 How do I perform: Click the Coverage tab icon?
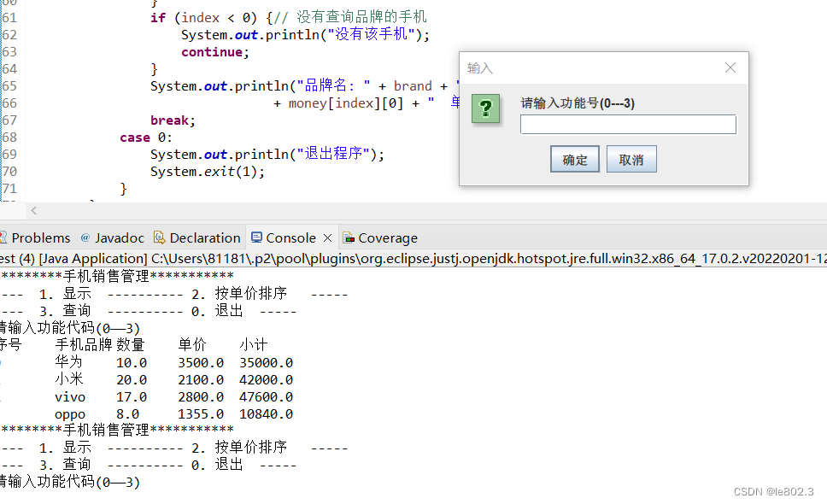[348, 237]
